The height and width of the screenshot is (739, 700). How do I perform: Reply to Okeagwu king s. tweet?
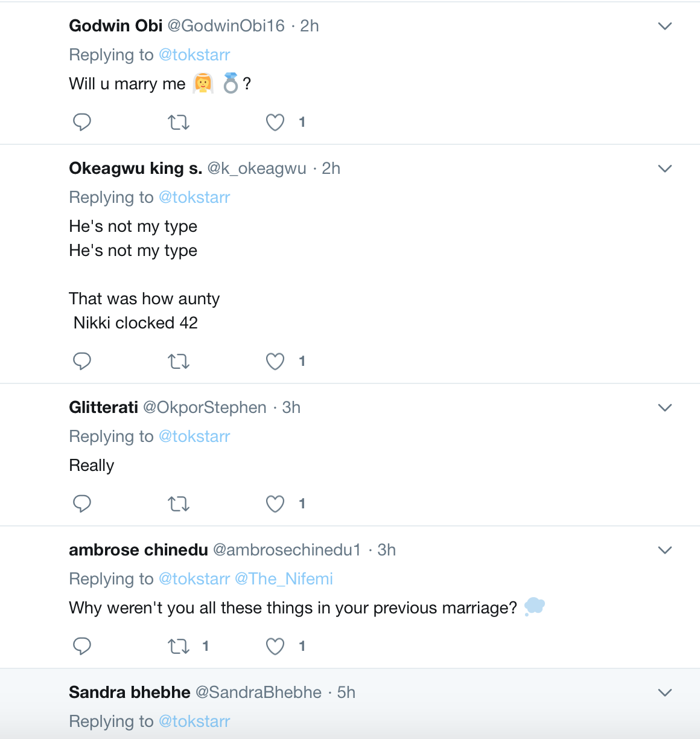coord(82,361)
